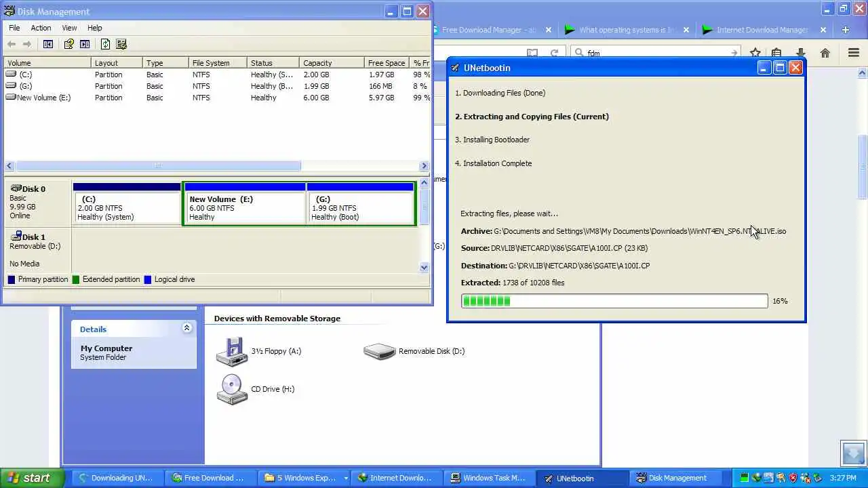Switch to Internet Download Manager browser tab
The image size is (868, 488).
coord(762,30)
